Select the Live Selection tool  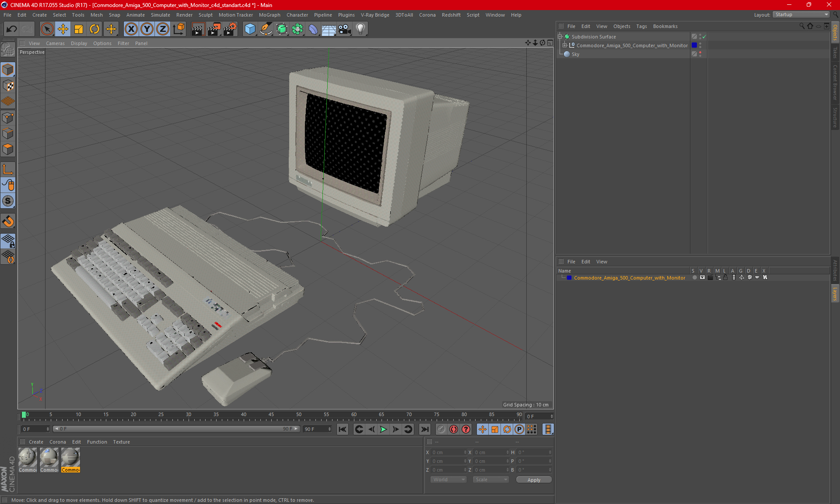47,29
